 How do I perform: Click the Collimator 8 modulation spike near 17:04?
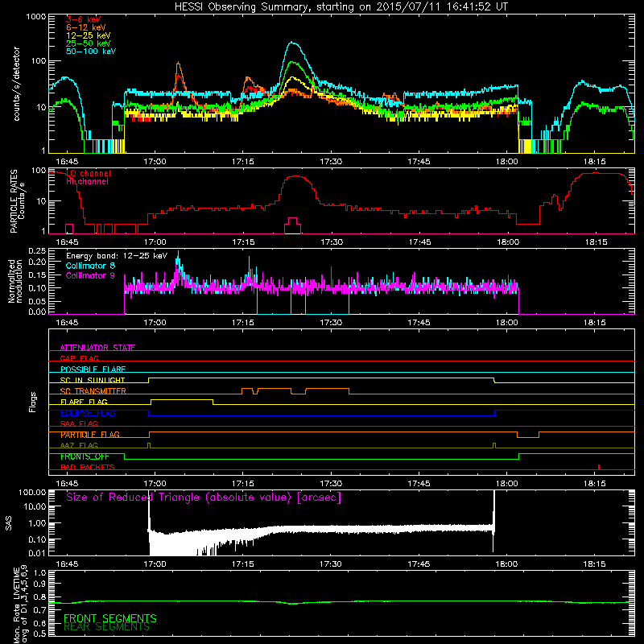178,255
